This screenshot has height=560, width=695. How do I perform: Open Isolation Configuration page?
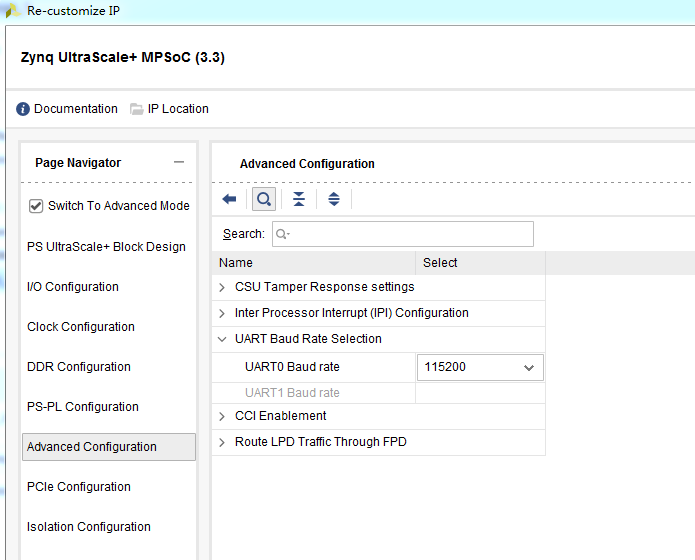[89, 527]
